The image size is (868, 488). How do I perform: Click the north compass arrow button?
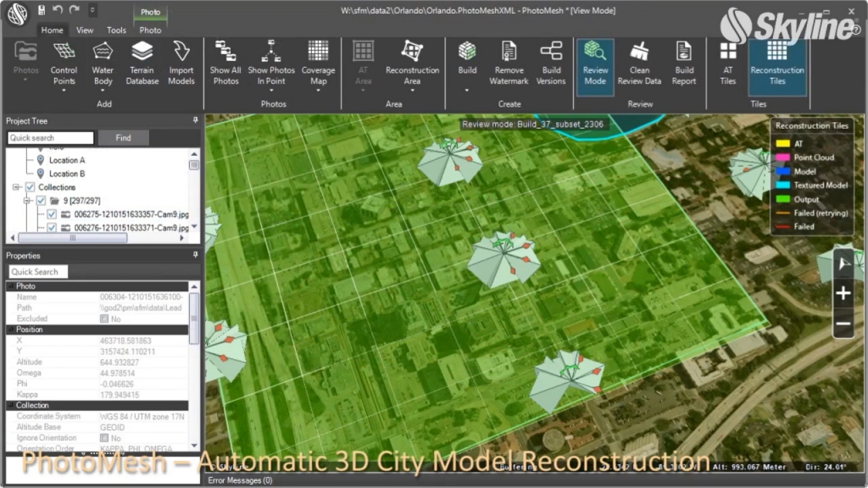pos(843,263)
